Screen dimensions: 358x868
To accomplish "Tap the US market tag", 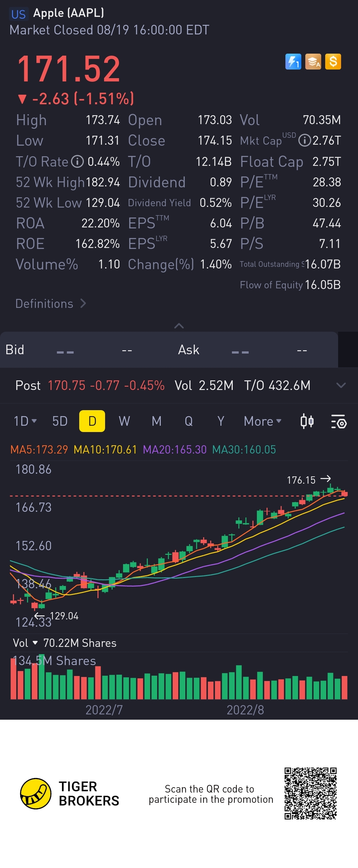I will 18,14.
